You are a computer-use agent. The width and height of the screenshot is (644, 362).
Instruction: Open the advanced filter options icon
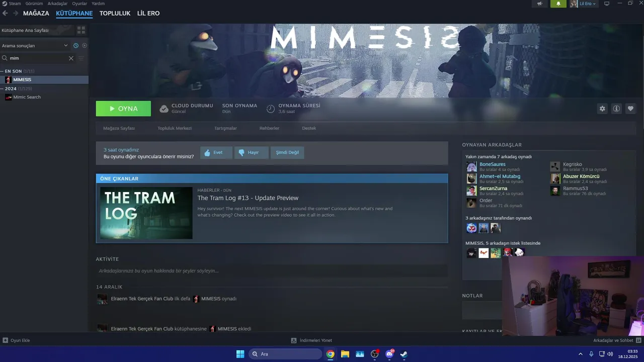point(82,58)
